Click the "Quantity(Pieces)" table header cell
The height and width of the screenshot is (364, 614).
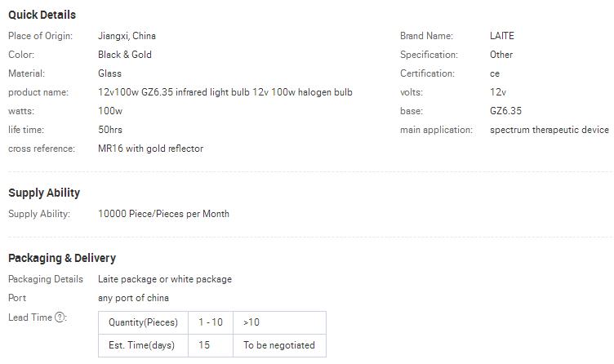(143, 322)
